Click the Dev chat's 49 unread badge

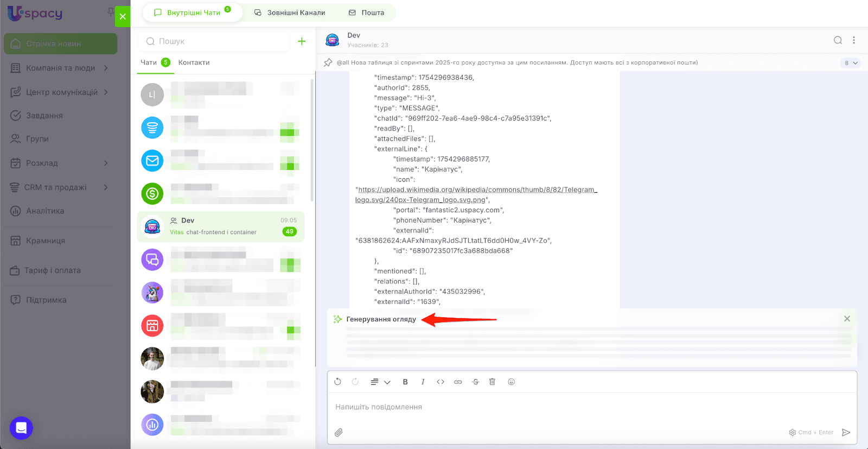pos(289,232)
